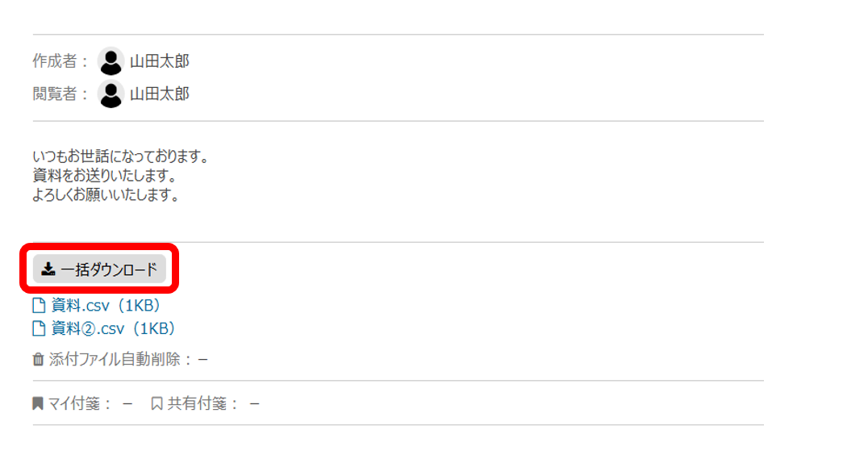Click the solid マイ付箋 bookmark icon
Screen dimensions: 868x451
click(37, 403)
